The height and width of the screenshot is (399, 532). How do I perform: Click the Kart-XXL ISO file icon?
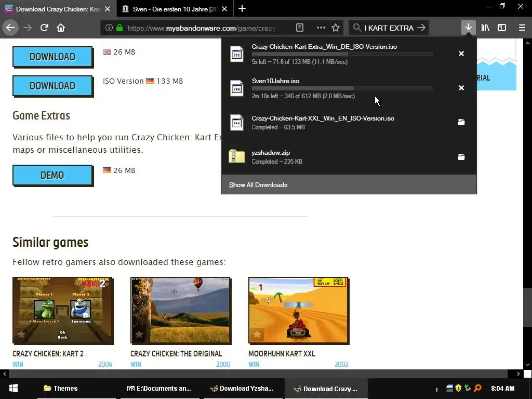(x=237, y=123)
